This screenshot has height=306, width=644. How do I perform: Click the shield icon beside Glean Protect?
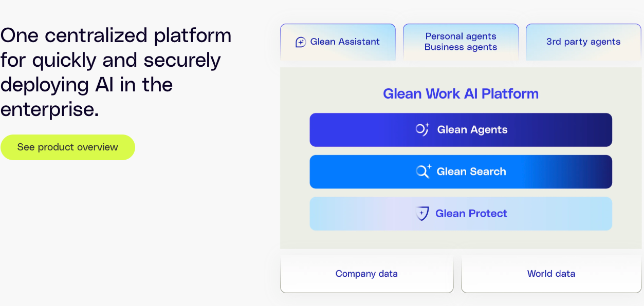pyautogui.click(x=422, y=214)
